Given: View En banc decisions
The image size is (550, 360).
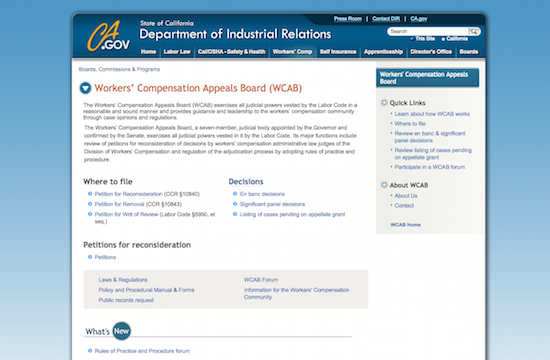Looking at the screenshot, I should pos(262,194).
